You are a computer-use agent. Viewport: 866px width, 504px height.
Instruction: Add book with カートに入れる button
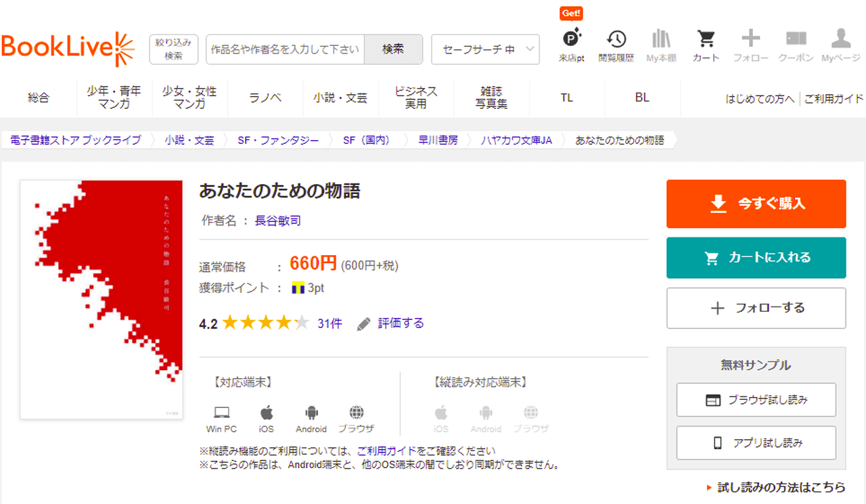point(756,258)
